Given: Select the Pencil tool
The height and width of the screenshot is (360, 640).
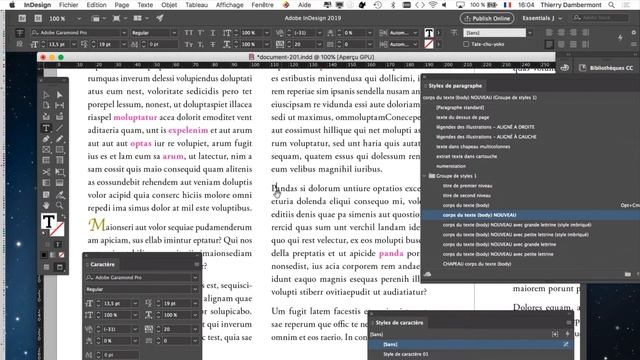Looking at the screenshot, I should click(60, 139).
